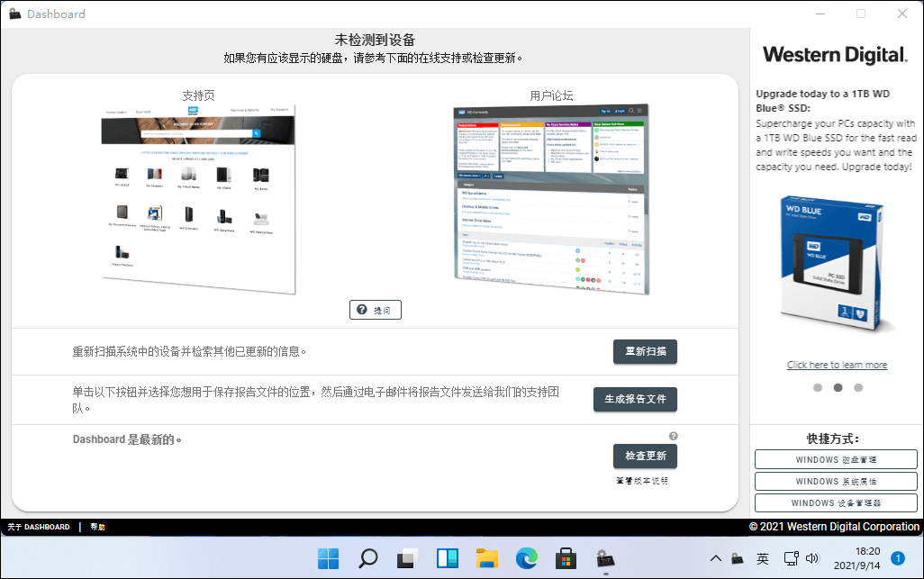Click the WD Blue SSD product image

pos(836,265)
